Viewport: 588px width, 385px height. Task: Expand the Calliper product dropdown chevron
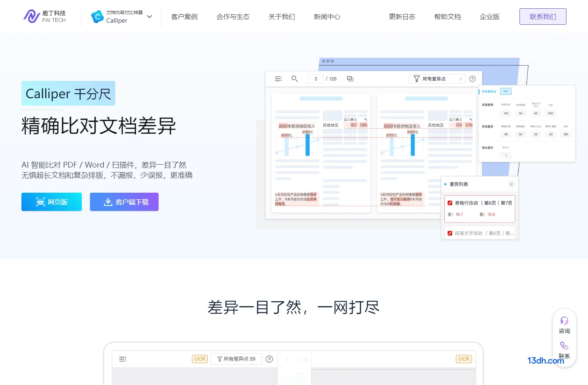149,17
